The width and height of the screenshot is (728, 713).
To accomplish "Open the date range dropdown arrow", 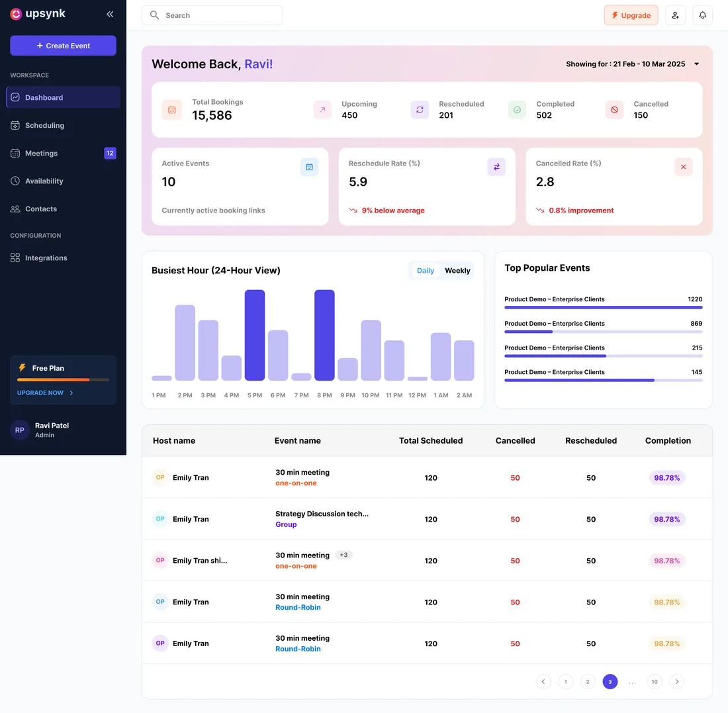I will click(x=696, y=64).
